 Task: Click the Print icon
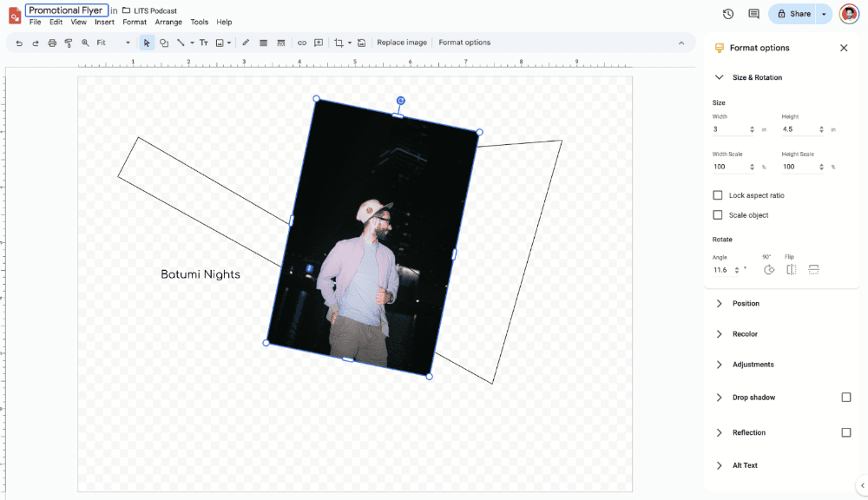52,43
